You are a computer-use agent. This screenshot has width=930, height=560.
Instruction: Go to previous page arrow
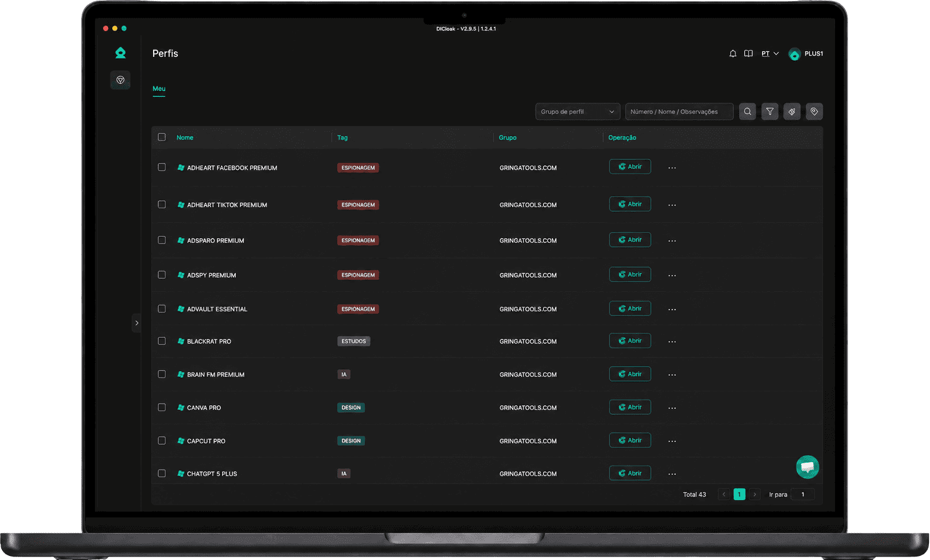[724, 494]
